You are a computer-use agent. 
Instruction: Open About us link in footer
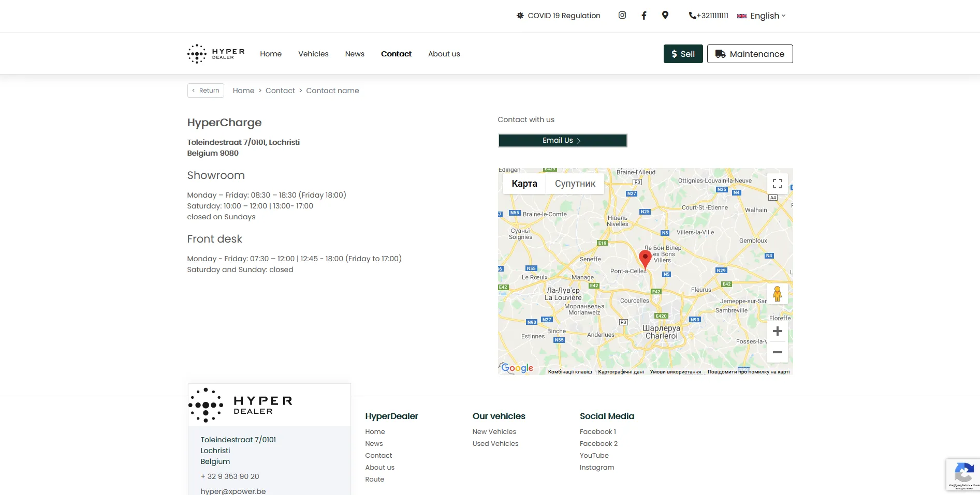[379, 468]
